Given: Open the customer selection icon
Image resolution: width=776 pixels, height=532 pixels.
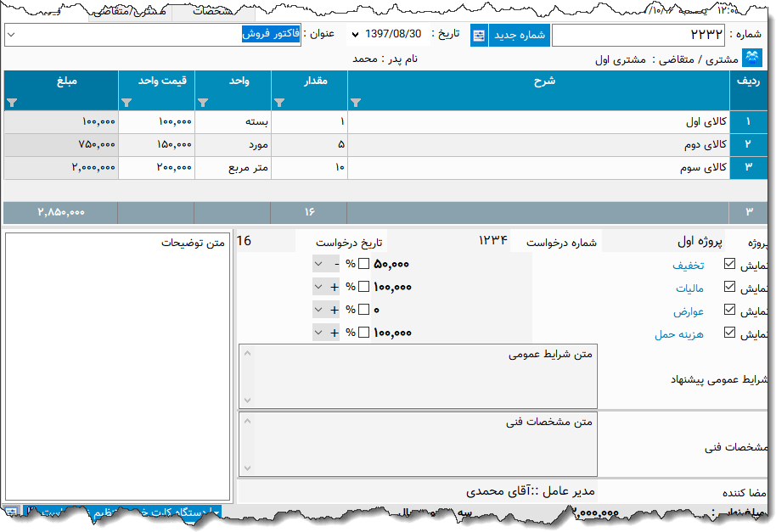Looking at the screenshot, I should click(752, 59).
